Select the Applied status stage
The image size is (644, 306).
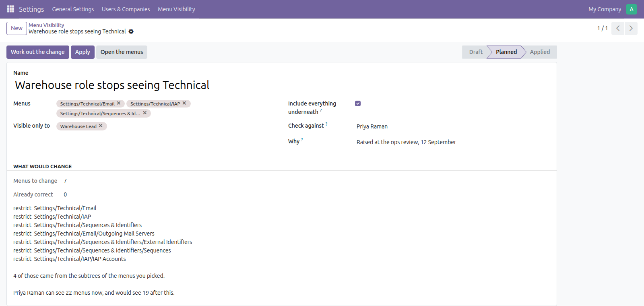[540, 52]
